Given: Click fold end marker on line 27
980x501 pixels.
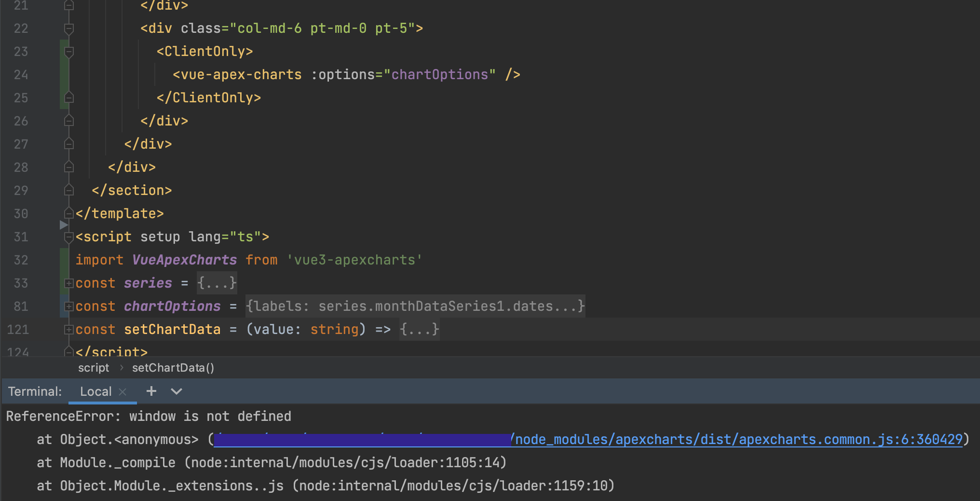Looking at the screenshot, I should click(69, 144).
